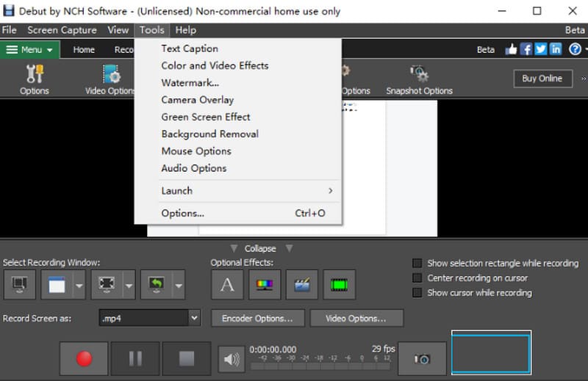Close the open Tools menu
Image resolution: width=588 pixels, height=381 pixels.
coord(151,30)
